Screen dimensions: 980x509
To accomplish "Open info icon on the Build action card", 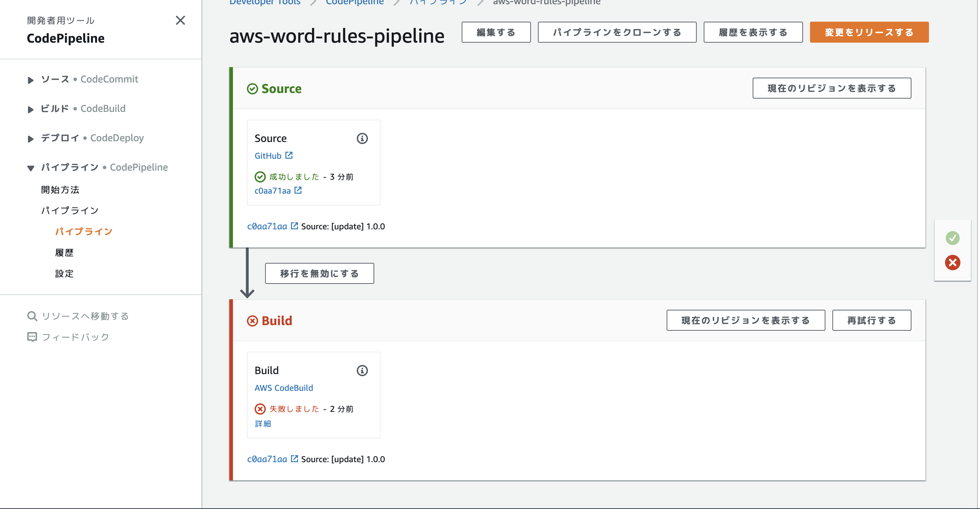I will [362, 371].
